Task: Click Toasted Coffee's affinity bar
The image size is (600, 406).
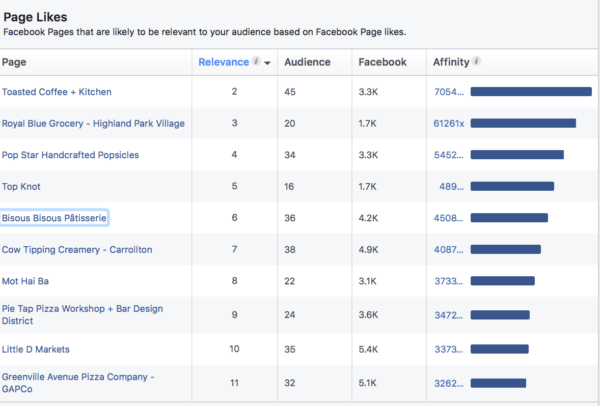Action: [531, 91]
